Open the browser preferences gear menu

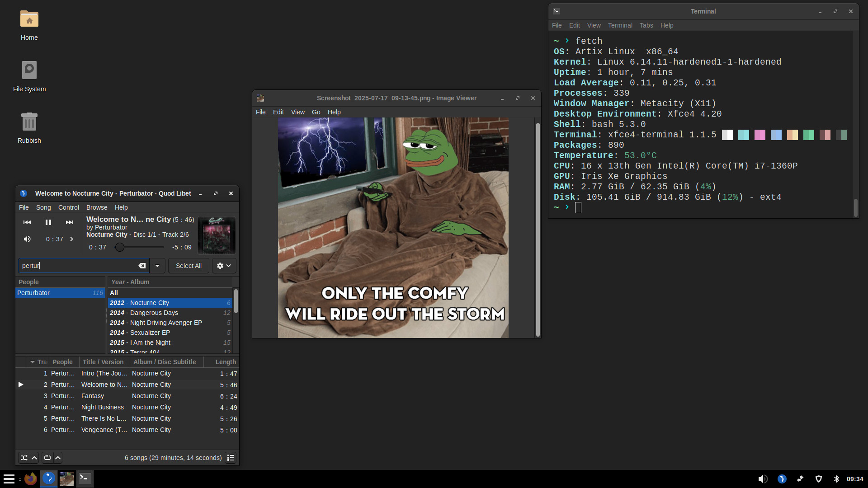[224, 266]
